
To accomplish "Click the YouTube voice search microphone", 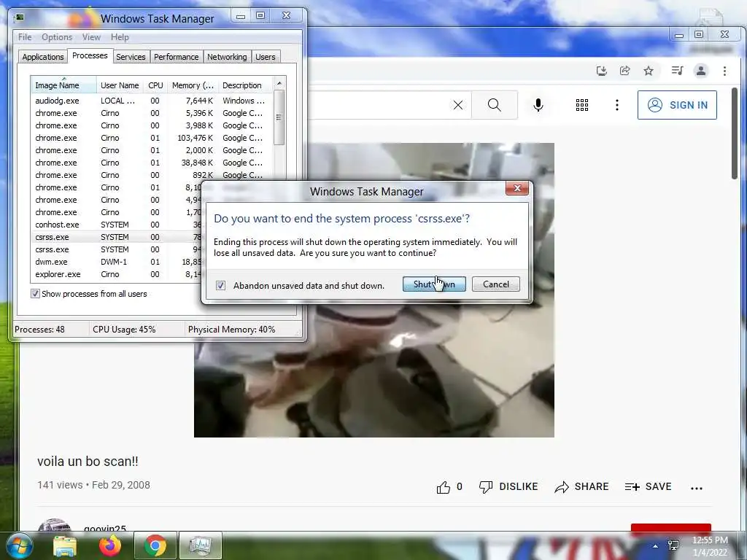I will (538, 105).
